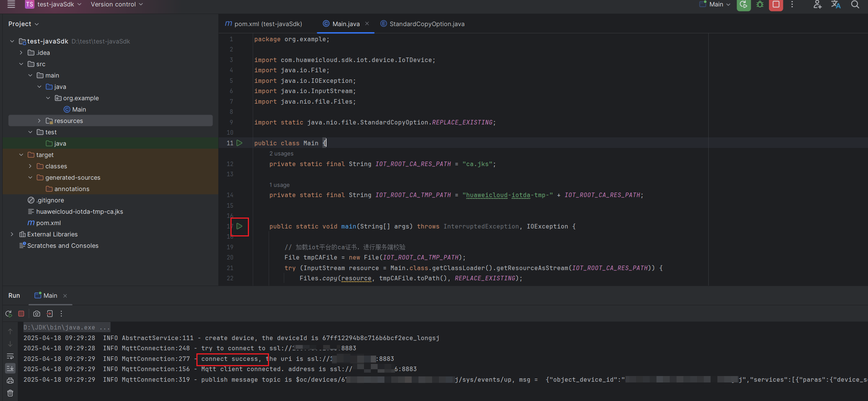Click run gutter icon beside main method

240,226
